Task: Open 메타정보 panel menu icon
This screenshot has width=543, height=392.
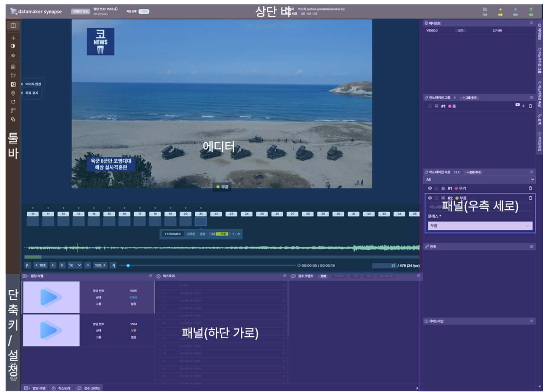Action: click(x=532, y=23)
